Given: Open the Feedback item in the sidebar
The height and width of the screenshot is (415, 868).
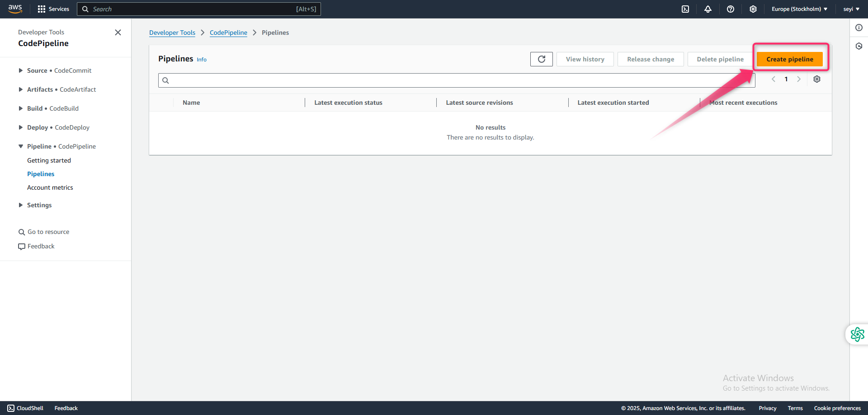Looking at the screenshot, I should (36, 246).
